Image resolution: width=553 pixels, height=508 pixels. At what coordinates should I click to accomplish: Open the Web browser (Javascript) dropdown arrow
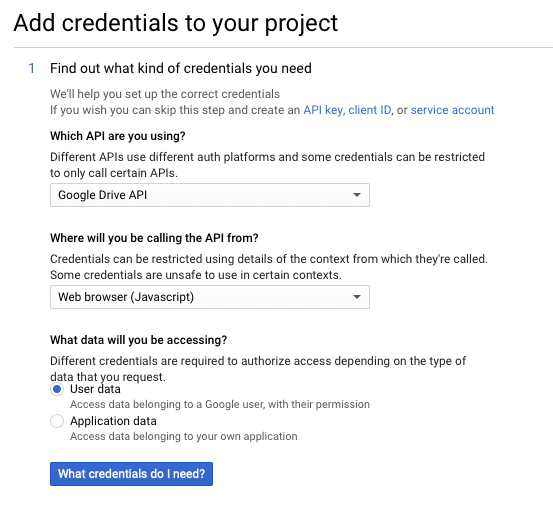pyautogui.click(x=357, y=297)
